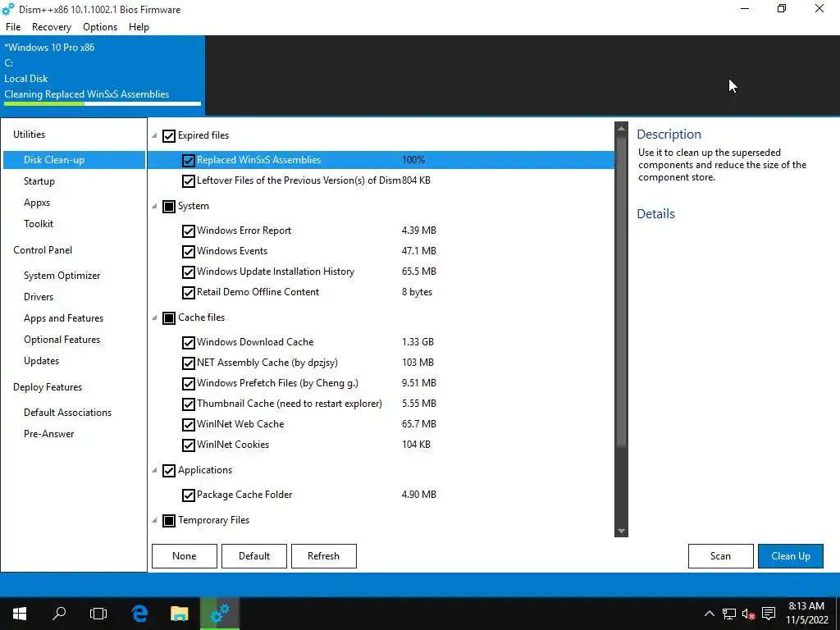The image size is (840, 630).
Task: Uncheck Replaced WinSxS Assemblies
Action: coord(188,160)
